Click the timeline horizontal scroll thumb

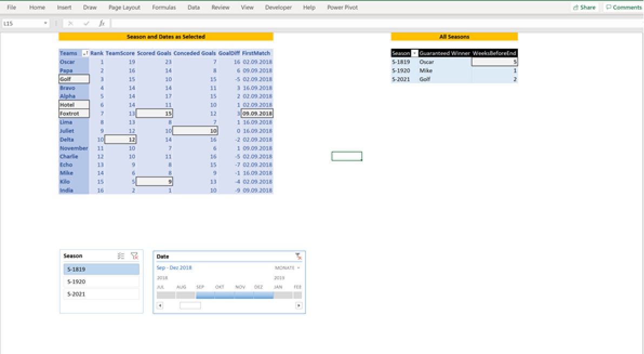click(190, 305)
